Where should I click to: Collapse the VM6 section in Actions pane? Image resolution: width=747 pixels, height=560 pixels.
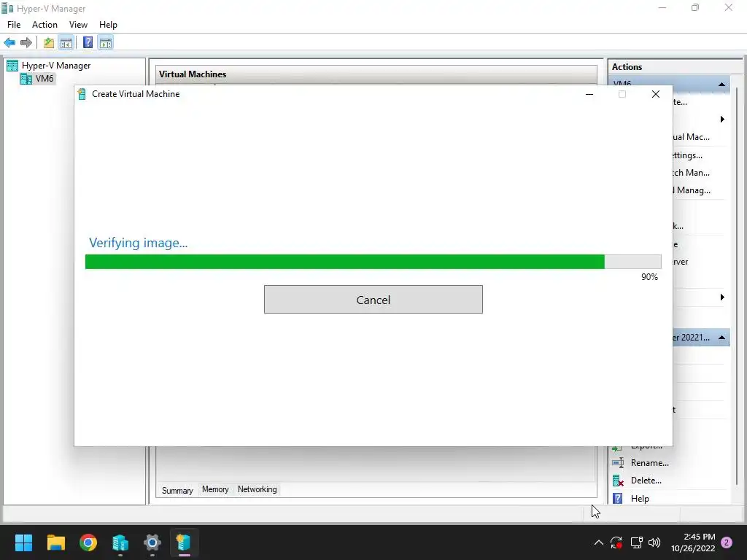(721, 85)
